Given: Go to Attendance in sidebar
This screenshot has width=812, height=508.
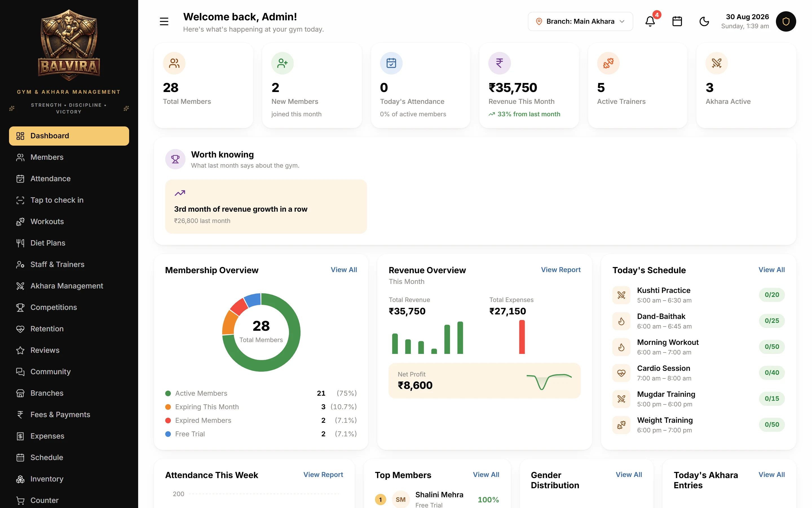Looking at the screenshot, I should (69, 179).
